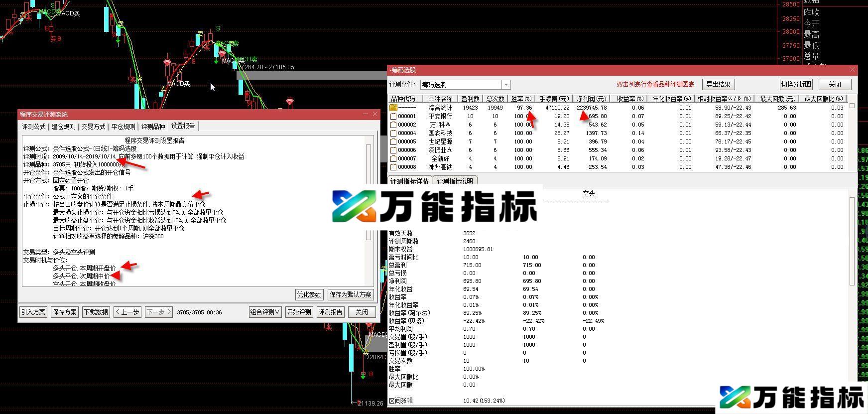Close the 筹码选股 window with X
This screenshot has height=414, width=868.
point(853,70)
